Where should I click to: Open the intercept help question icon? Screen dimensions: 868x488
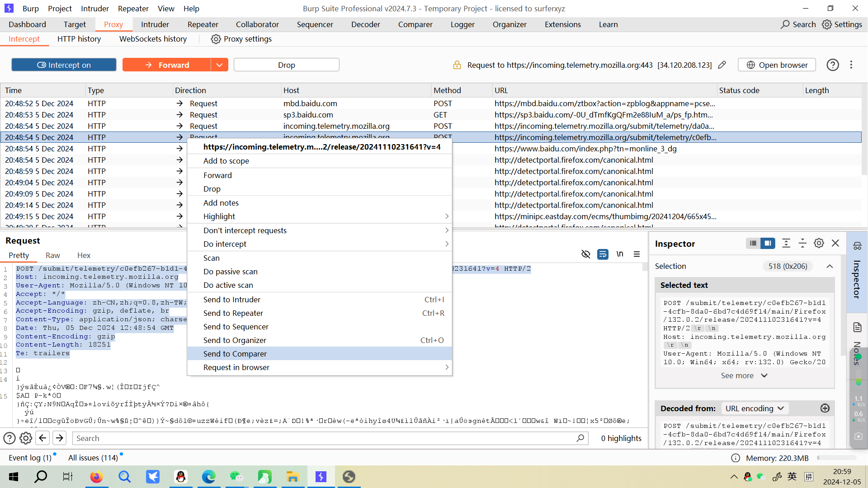(832, 65)
